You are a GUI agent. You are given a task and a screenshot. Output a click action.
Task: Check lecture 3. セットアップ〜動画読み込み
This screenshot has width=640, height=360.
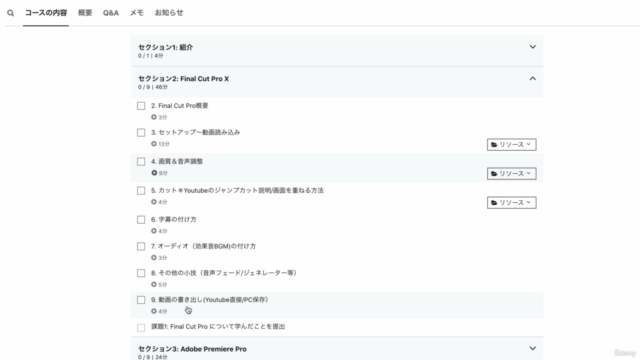pyautogui.click(x=141, y=133)
